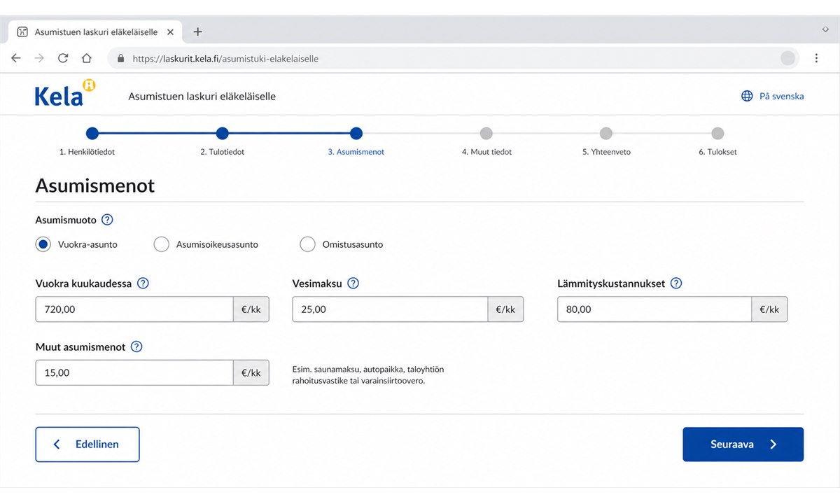Click the Asumismuoto label
840x504 pixels.
[66, 220]
